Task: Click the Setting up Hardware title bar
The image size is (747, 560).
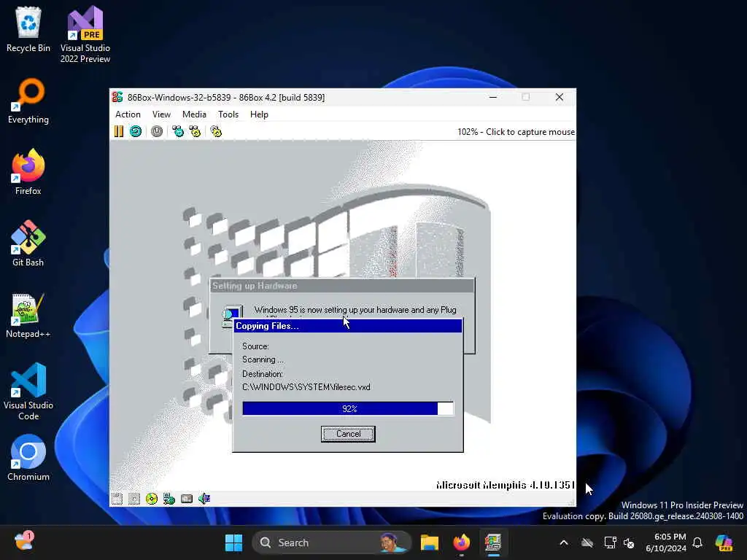Action: click(342, 286)
